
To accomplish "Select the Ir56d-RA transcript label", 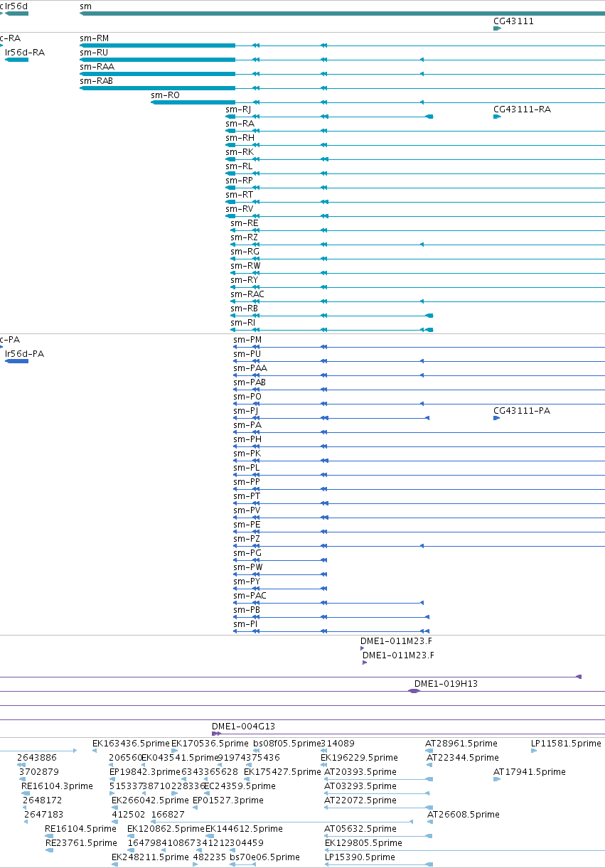I will [25, 53].
